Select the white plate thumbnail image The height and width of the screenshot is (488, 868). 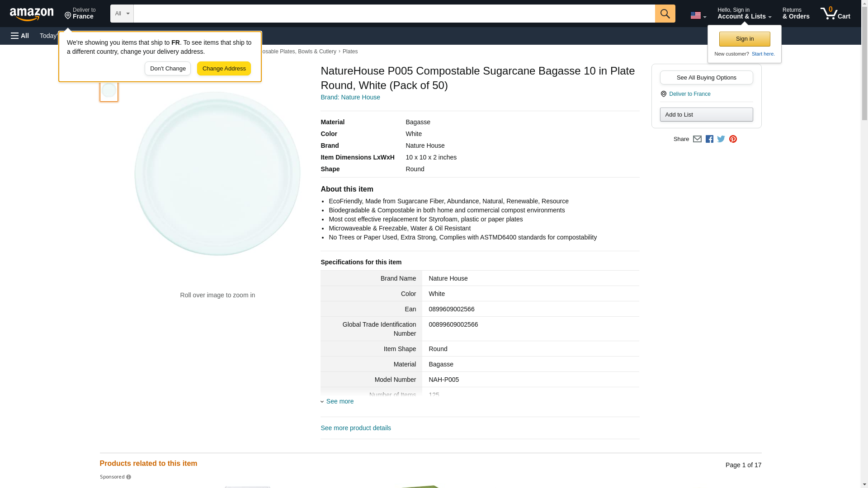(x=108, y=90)
